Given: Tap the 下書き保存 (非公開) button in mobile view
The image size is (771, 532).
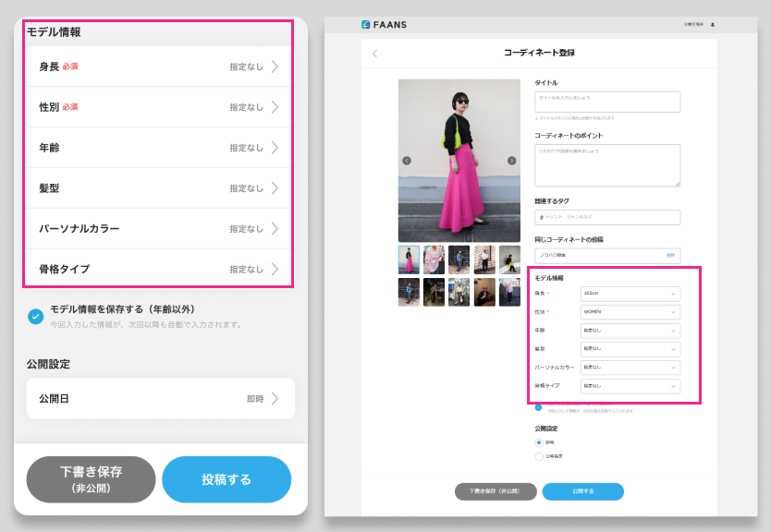Looking at the screenshot, I should 91,479.
